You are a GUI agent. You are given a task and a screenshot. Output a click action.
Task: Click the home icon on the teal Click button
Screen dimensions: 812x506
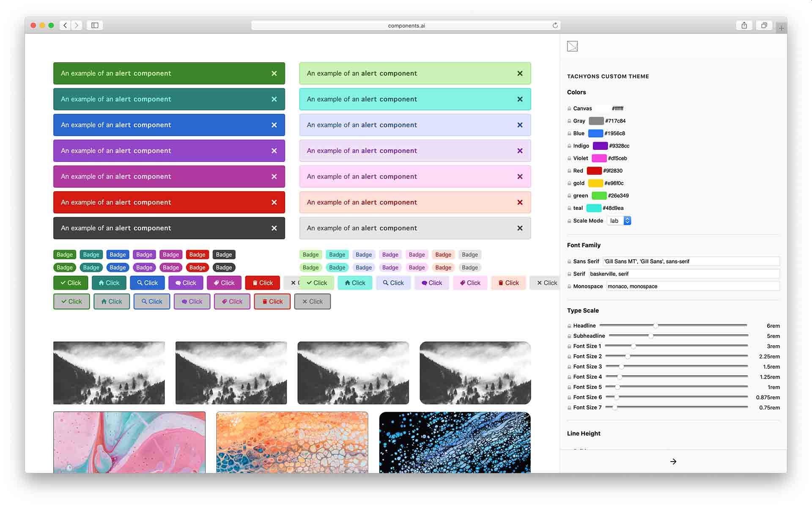pos(101,283)
